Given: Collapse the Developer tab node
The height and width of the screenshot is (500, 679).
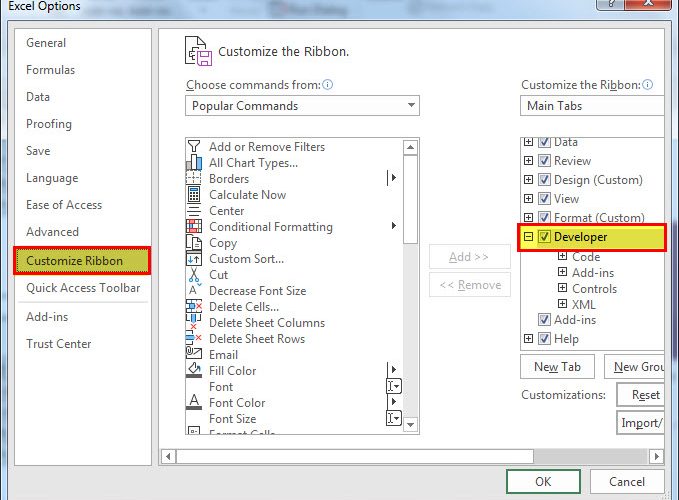Looking at the screenshot, I should 528,237.
